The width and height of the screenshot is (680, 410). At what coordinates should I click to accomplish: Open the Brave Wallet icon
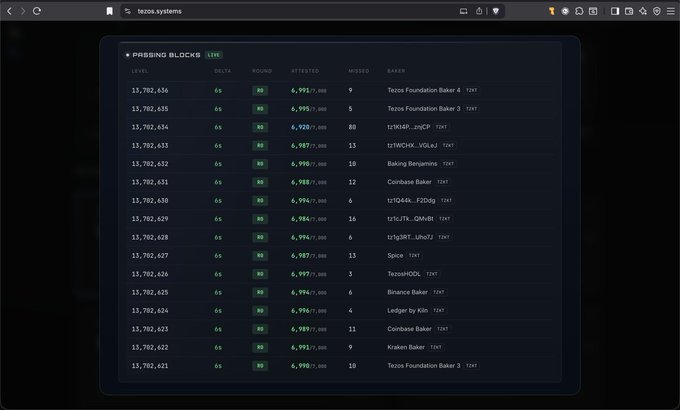tap(629, 11)
